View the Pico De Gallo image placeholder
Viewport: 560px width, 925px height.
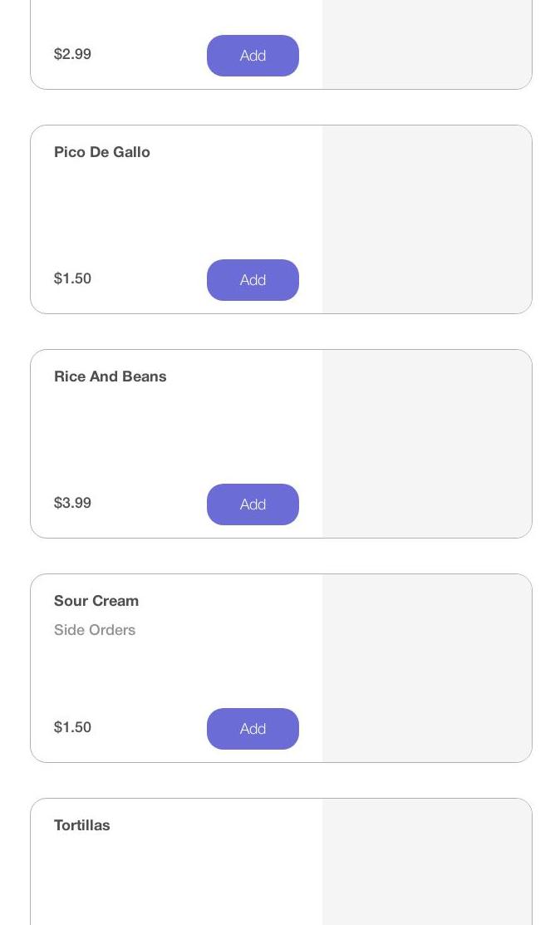(x=426, y=219)
